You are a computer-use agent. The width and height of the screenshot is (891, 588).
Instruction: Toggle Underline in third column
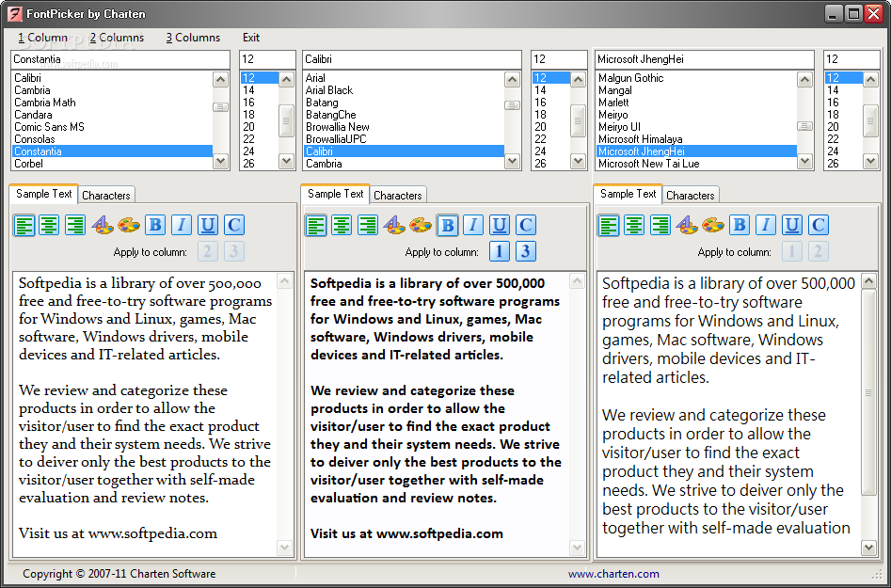(x=792, y=225)
